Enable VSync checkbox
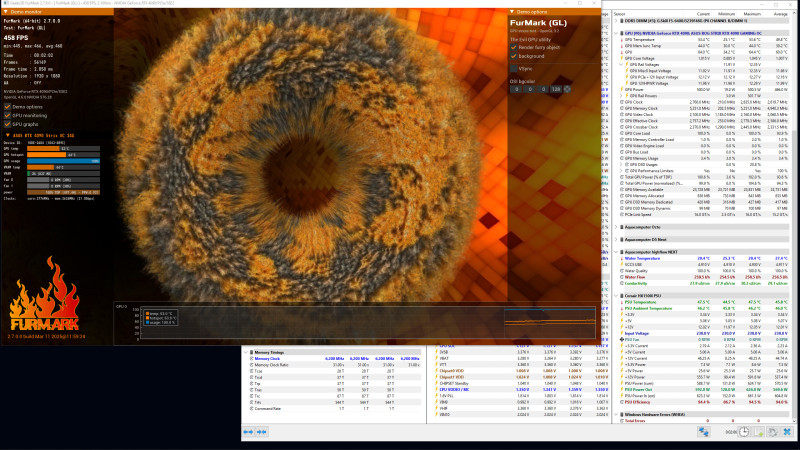Image resolution: width=800 pixels, height=450 pixels. click(x=514, y=68)
